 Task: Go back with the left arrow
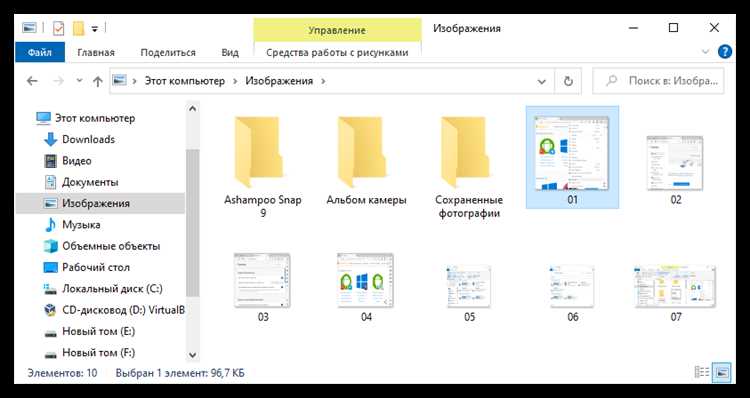pos(32,81)
